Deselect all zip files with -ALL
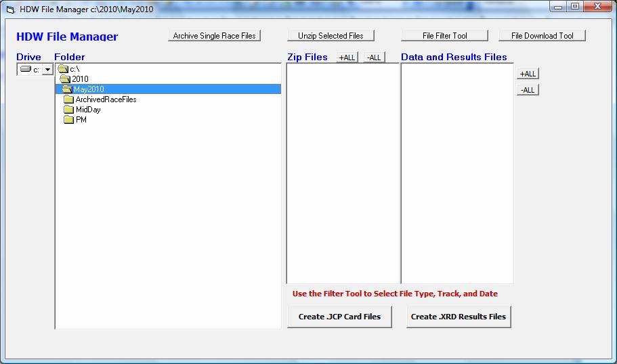The height and width of the screenshot is (364, 617). [374, 58]
